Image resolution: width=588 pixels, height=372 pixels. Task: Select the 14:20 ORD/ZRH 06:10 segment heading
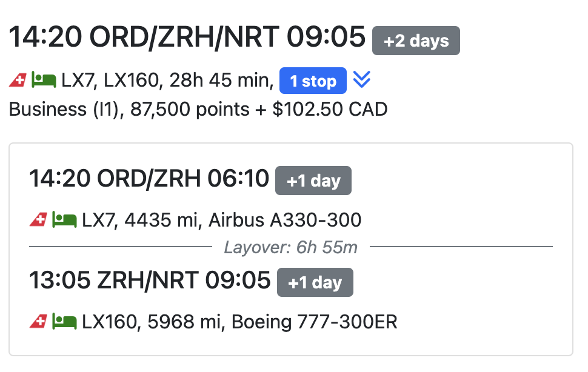click(149, 179)
